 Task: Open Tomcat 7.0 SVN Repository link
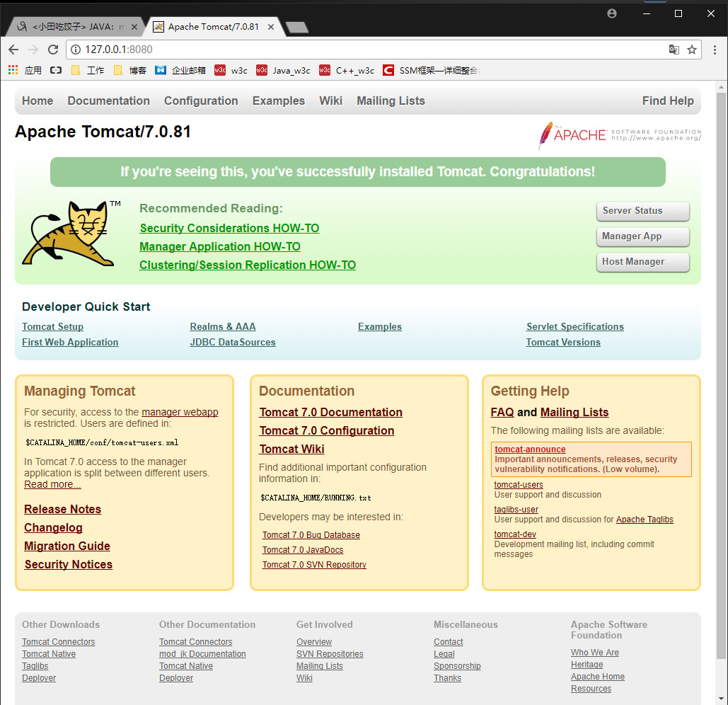tap(314, 565)
